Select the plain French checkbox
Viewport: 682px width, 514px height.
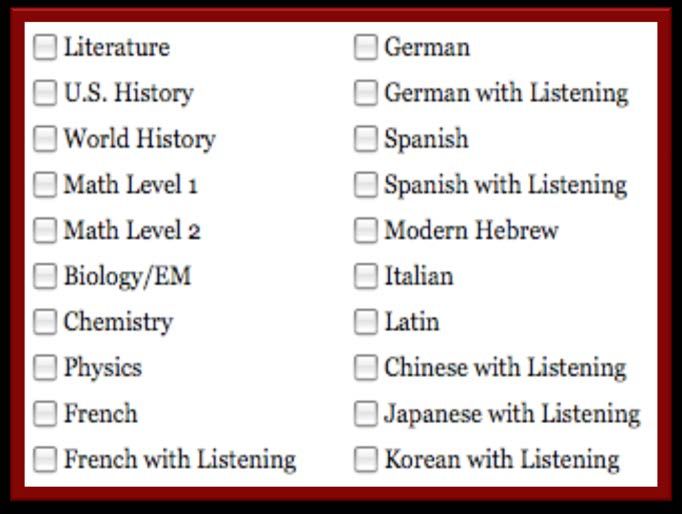click(x=45, y=414)
